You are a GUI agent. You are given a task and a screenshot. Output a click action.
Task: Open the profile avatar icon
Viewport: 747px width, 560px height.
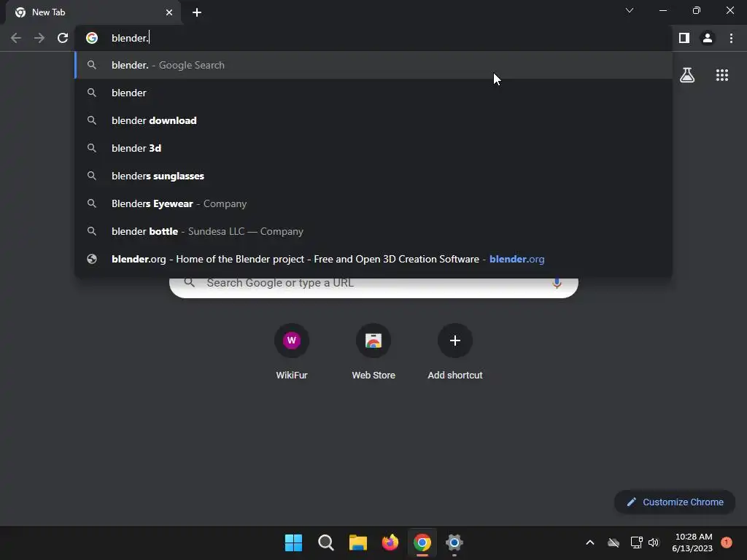click(x=708, y=38)
